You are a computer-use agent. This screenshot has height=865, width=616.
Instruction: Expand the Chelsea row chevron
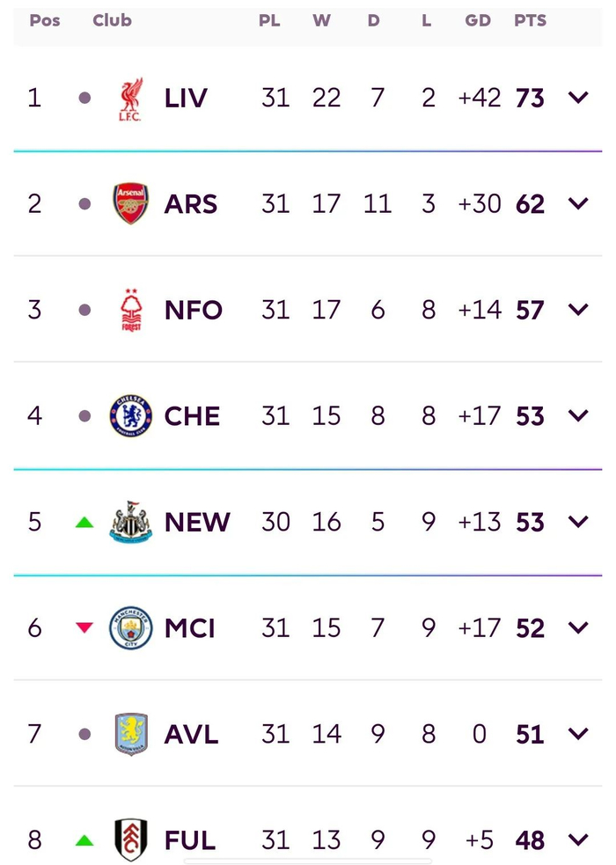click(578, 416)
